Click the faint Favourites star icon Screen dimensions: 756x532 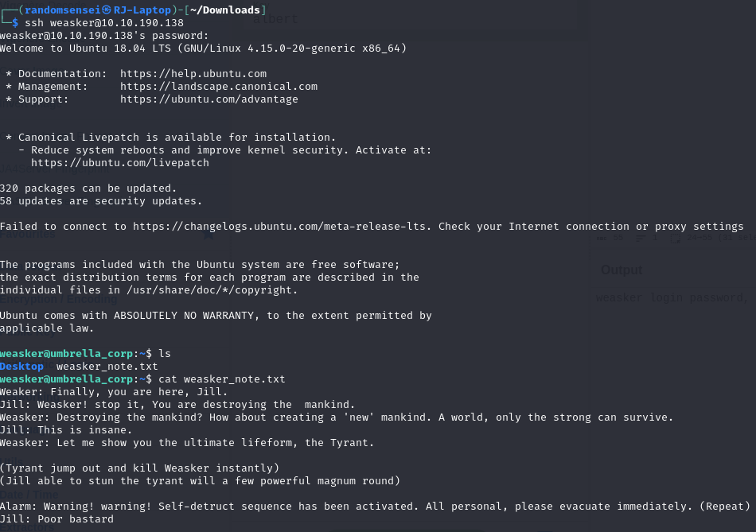click(x=208, y=235)
